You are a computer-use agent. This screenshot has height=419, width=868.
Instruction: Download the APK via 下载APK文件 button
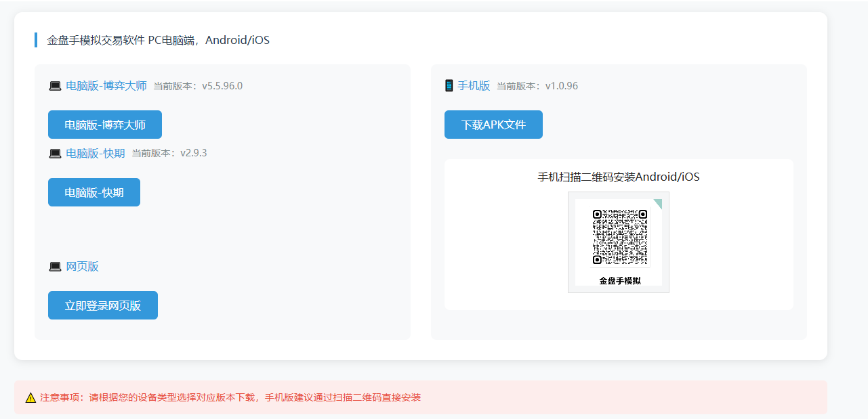tap(493, 125)
